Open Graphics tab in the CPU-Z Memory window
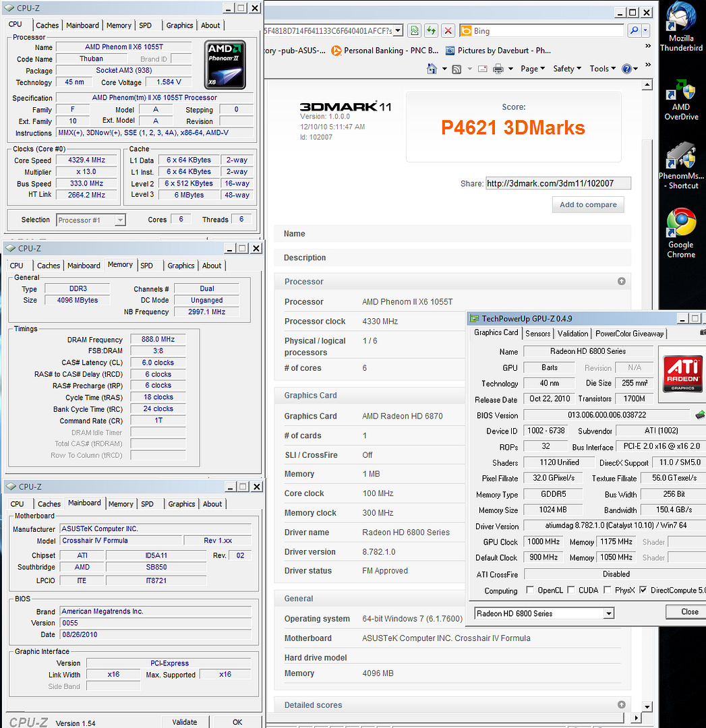706x728 pixels. click(x=181, y=266)
